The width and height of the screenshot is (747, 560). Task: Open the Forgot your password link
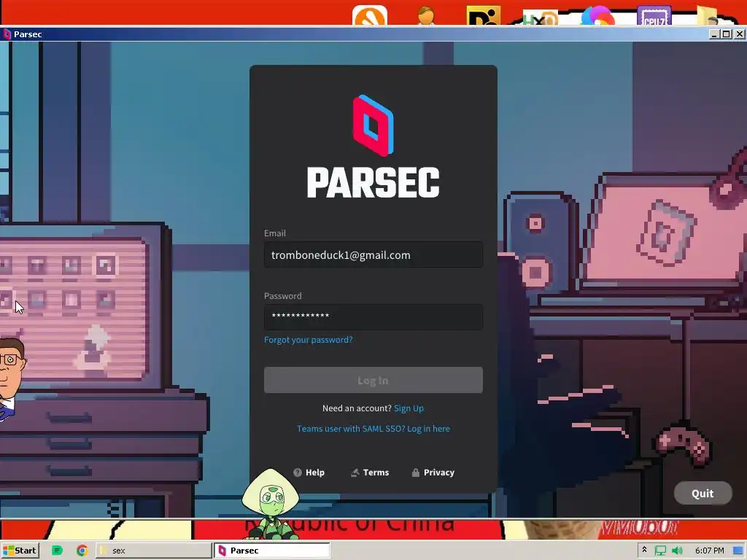[309, 340]
